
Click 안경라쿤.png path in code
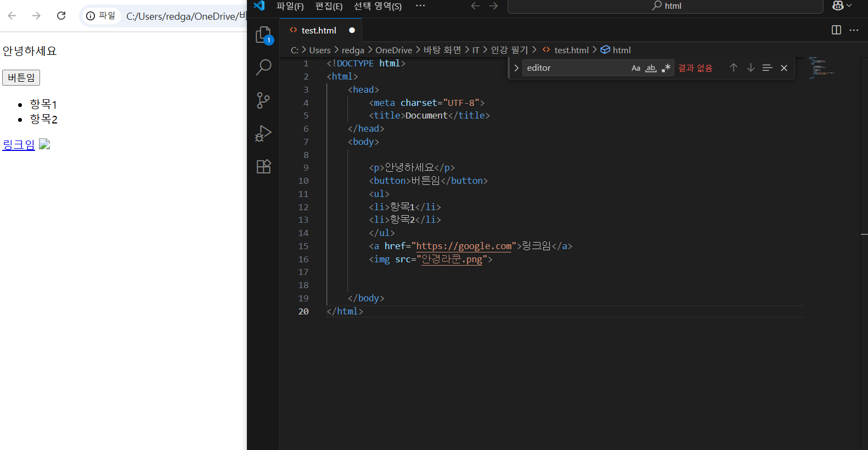(452, 259)
